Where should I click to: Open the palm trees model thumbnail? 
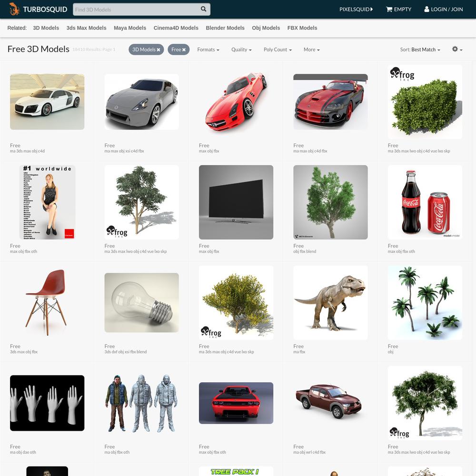[x=425, y=303]
